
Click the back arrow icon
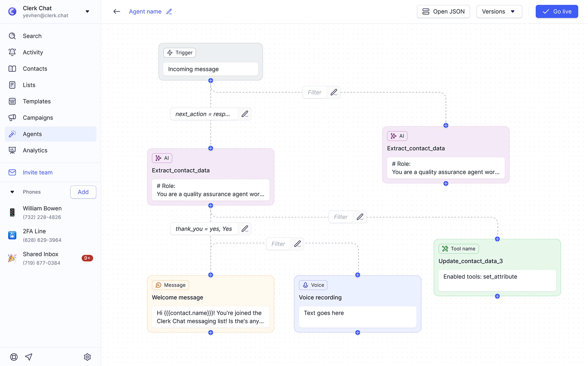(117, 11)
